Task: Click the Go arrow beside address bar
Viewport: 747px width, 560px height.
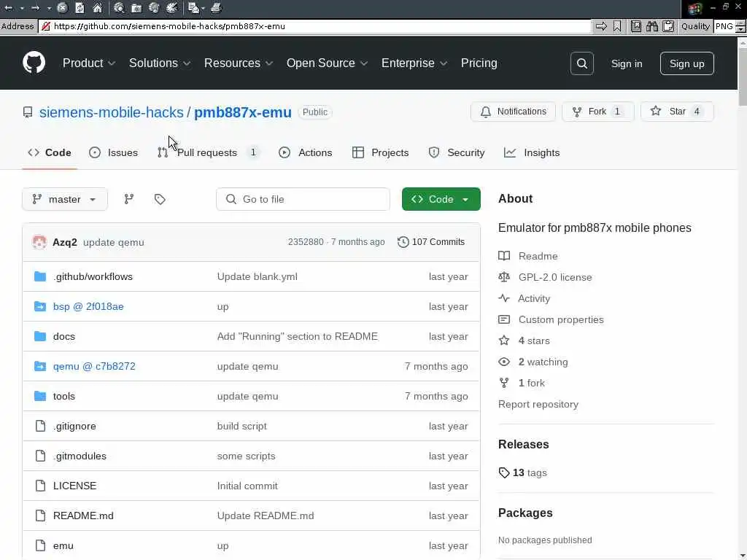Action: tap(601, 26)
